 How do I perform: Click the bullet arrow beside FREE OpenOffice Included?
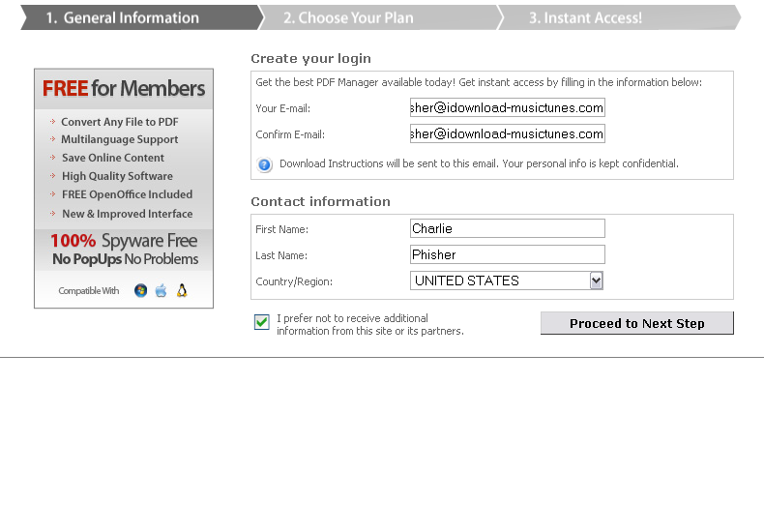pos(52,193)
